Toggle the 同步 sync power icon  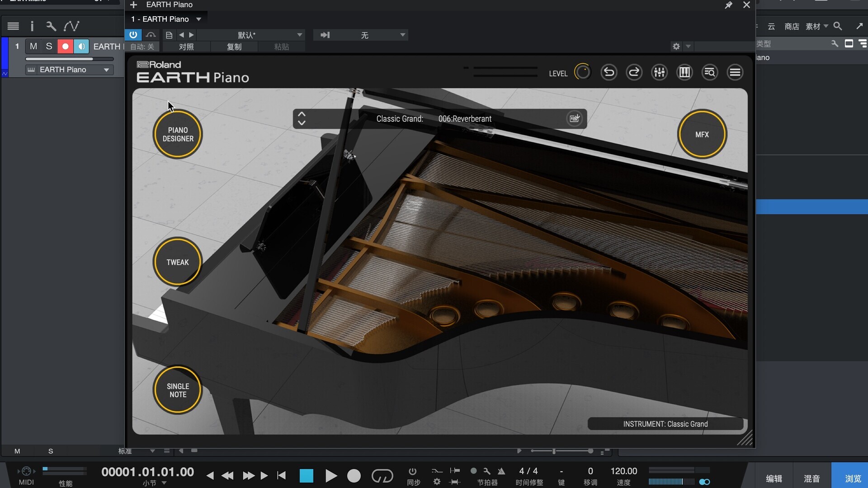click(412, 471)
